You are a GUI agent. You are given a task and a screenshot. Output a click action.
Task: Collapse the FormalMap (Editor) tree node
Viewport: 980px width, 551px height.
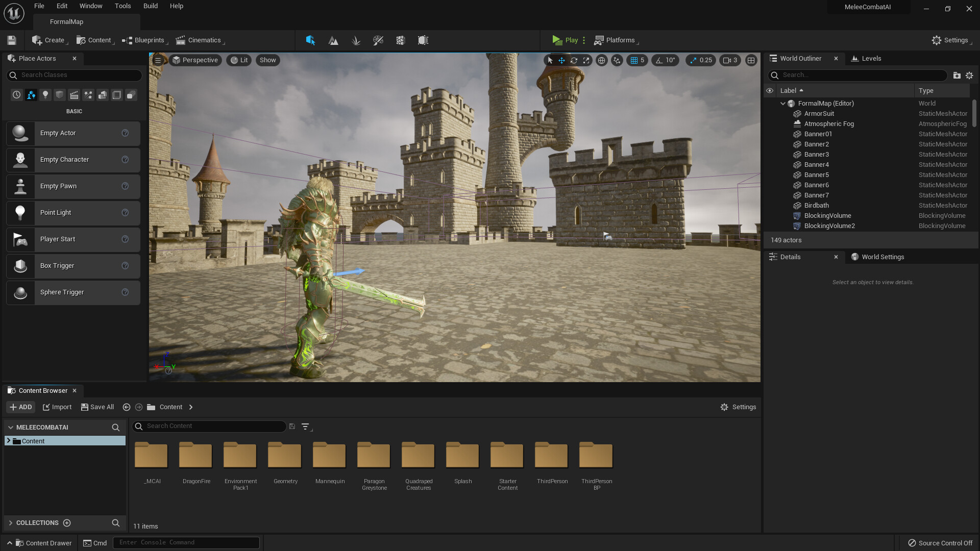click(x=783, y=103)
